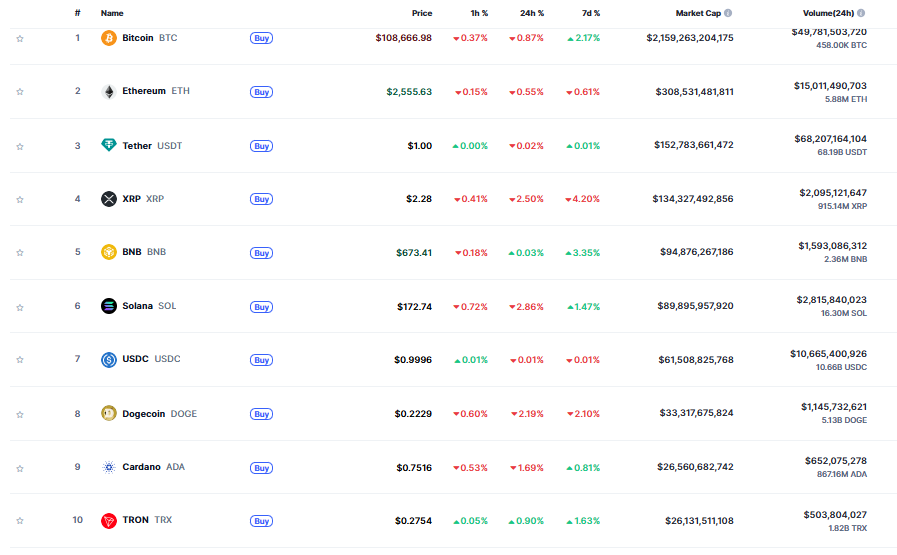Sort by the 1h % column header
This screenshot has width=897, height=555.
pyautogui.click(x=479, y=13)
